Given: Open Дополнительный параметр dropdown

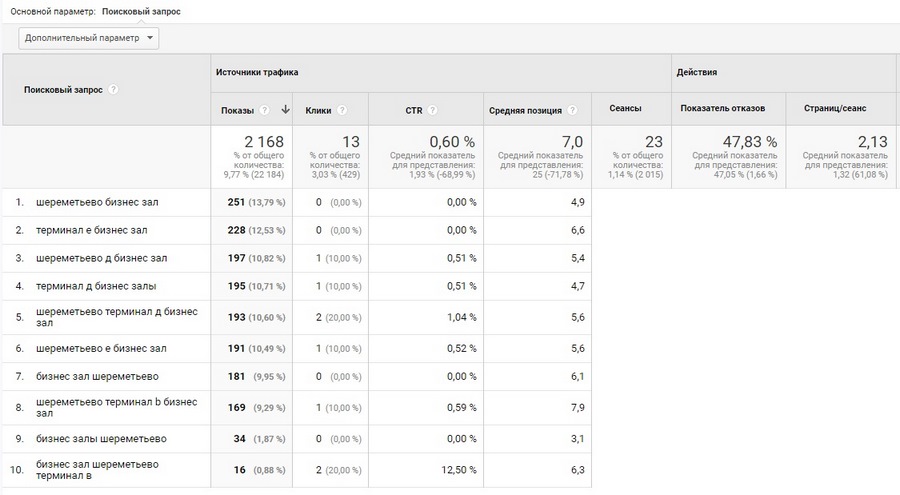Looking at the screenshot, I should click(x=88, y=38).
